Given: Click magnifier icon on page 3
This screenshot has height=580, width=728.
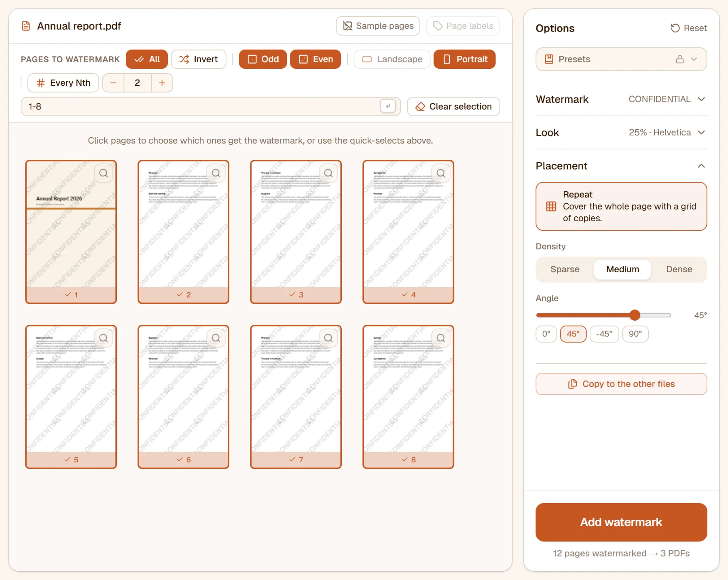Looking at the screenshot, I should (328, 173).
